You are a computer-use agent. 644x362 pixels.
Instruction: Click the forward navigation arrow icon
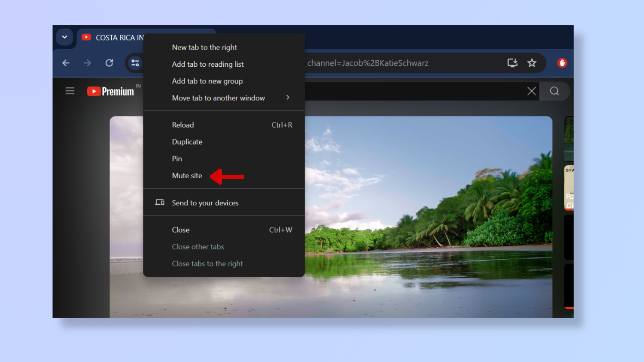[87, 63]
